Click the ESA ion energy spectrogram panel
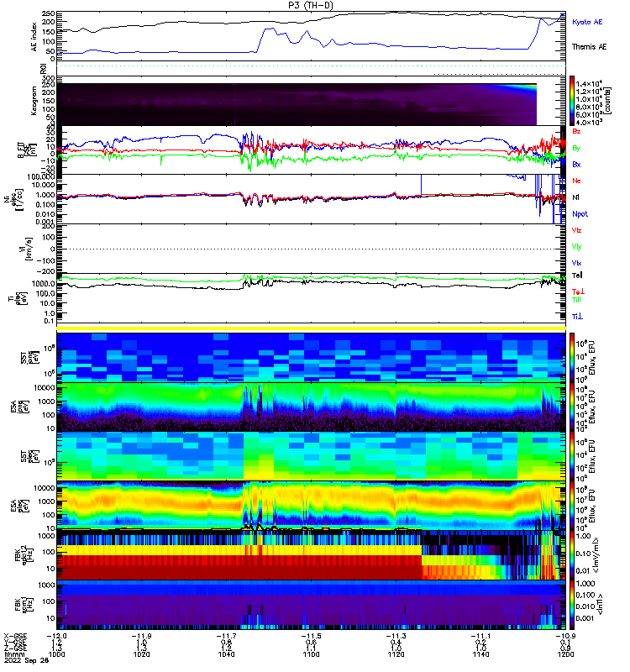The image size is (630, 672). tap(311, 407)
